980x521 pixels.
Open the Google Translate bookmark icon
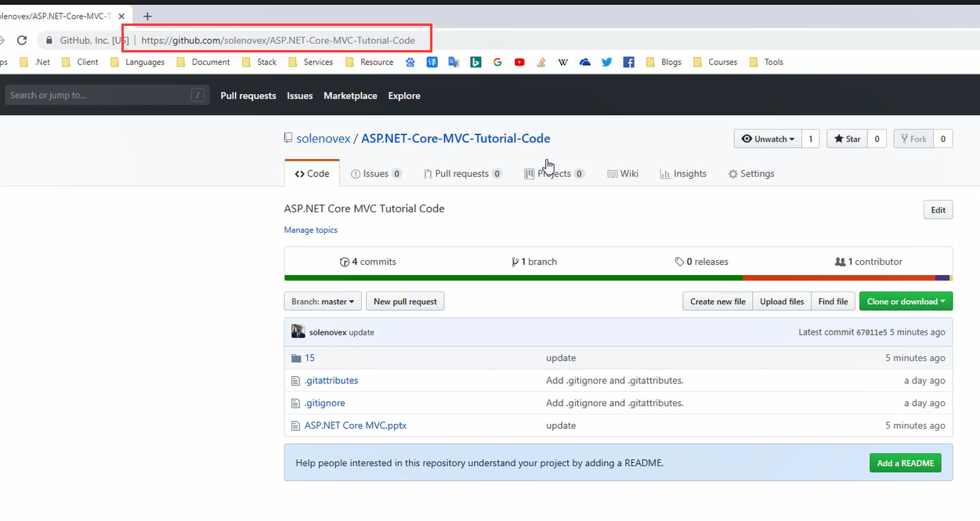(x=454, y=62)
